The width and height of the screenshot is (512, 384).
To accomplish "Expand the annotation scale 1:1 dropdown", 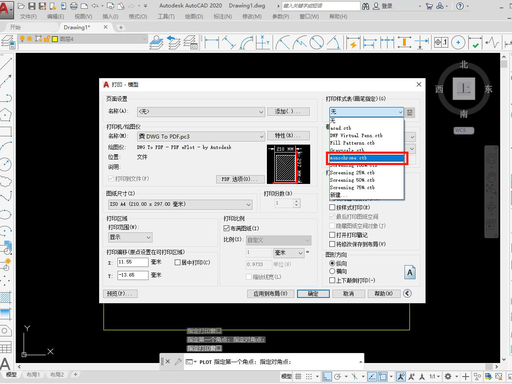I will [435, 376].
